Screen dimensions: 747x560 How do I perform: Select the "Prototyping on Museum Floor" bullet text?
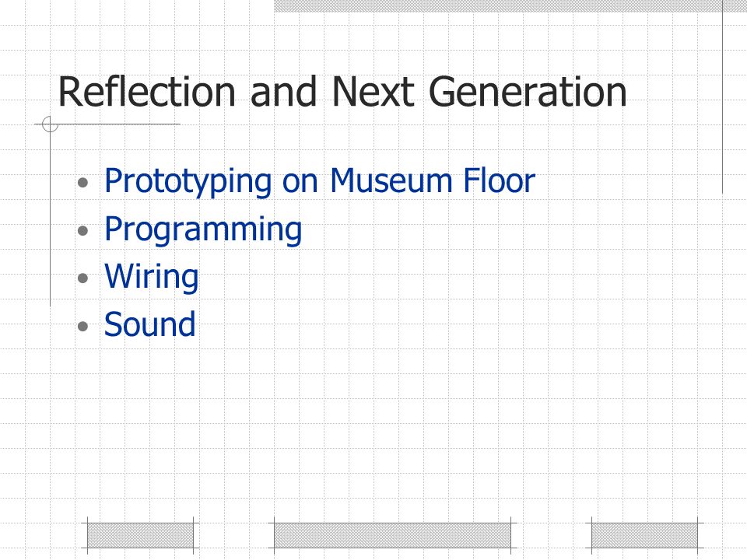(320, 182)
